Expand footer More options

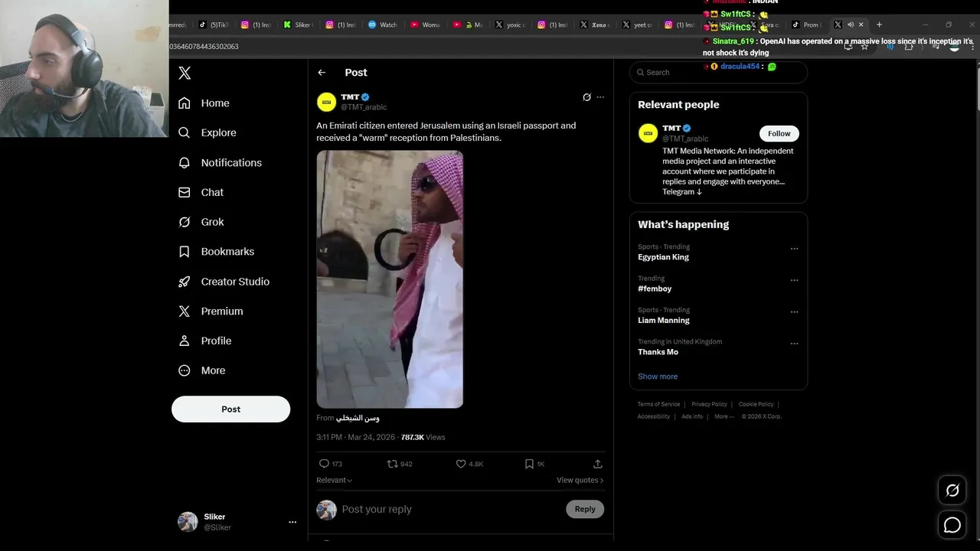[724, 416]
